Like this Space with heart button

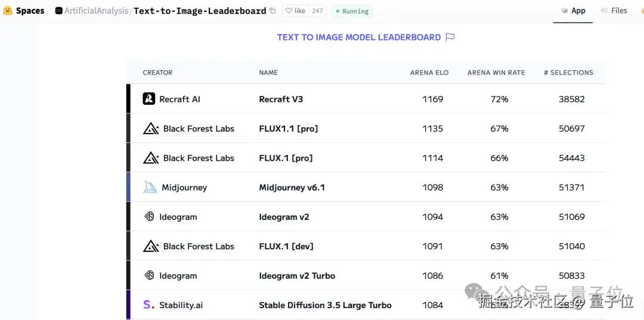(x=295, y=11)
